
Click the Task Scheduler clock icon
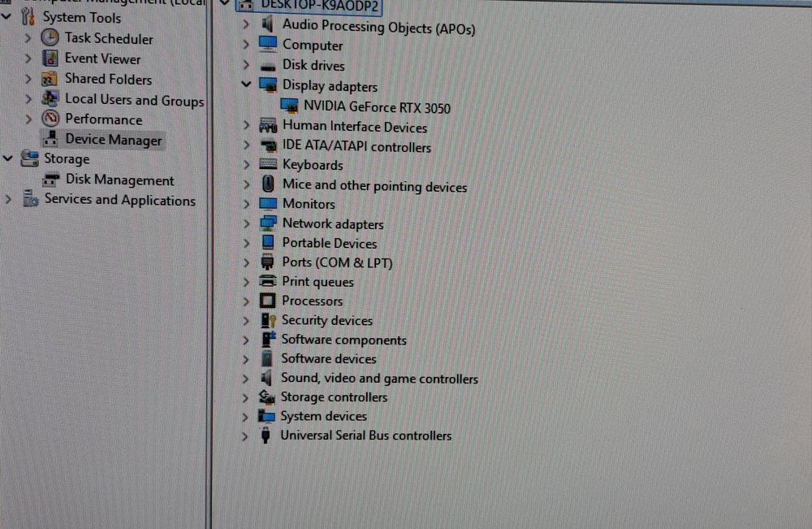click(50, 38)
